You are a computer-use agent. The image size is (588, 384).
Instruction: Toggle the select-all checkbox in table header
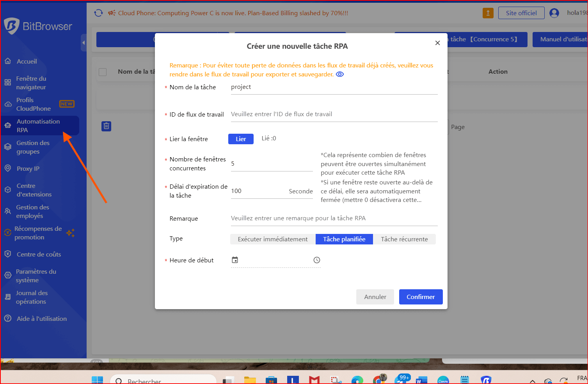103,72
